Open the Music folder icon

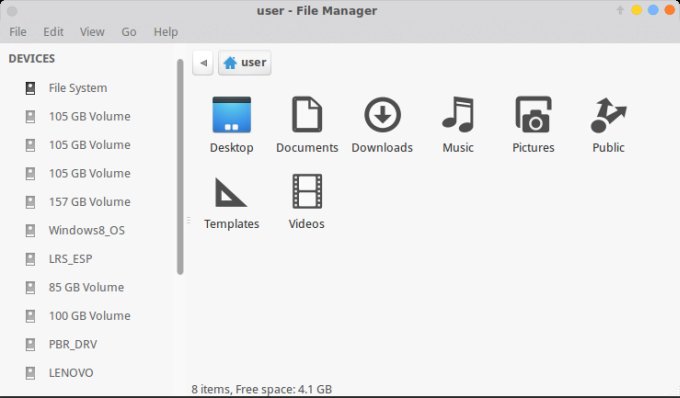click(x=458, y=114)
